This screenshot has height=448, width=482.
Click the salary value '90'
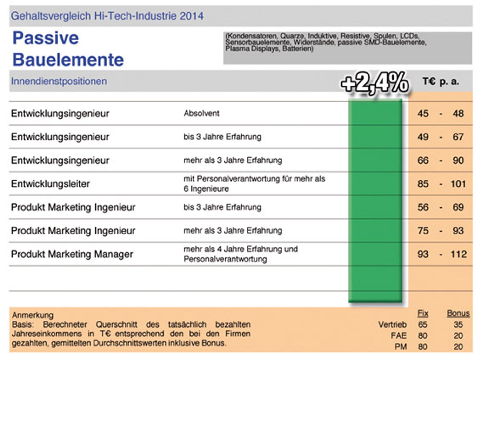pyautogui.click(x=458, y=160)
